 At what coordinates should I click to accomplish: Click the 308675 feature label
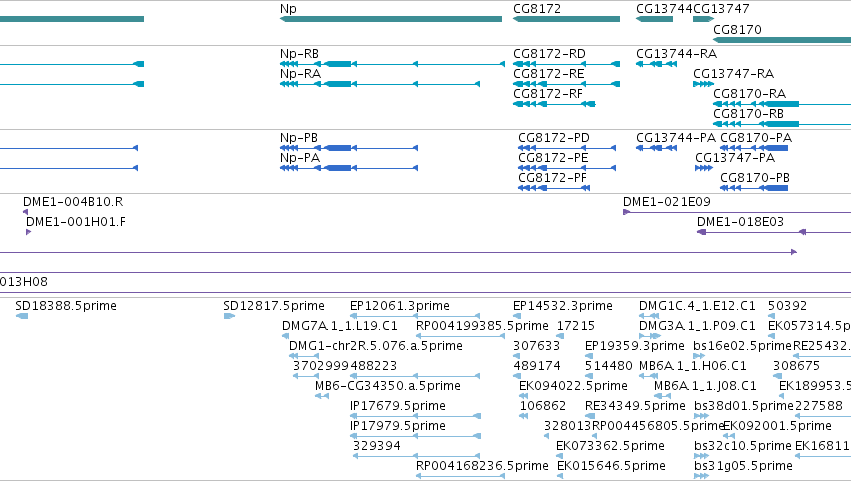pyautogui.click(x=796, y=366)
